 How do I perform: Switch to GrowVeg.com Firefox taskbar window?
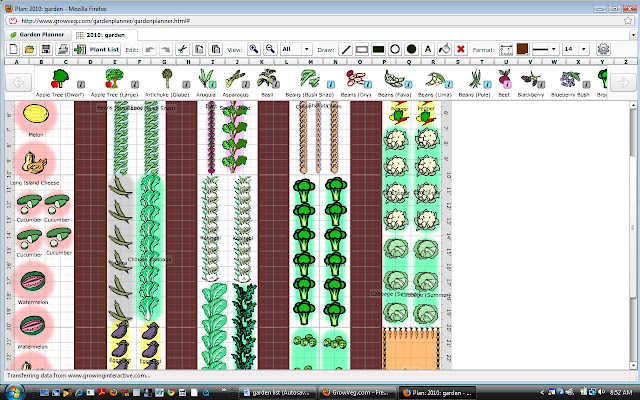point(357,393)
